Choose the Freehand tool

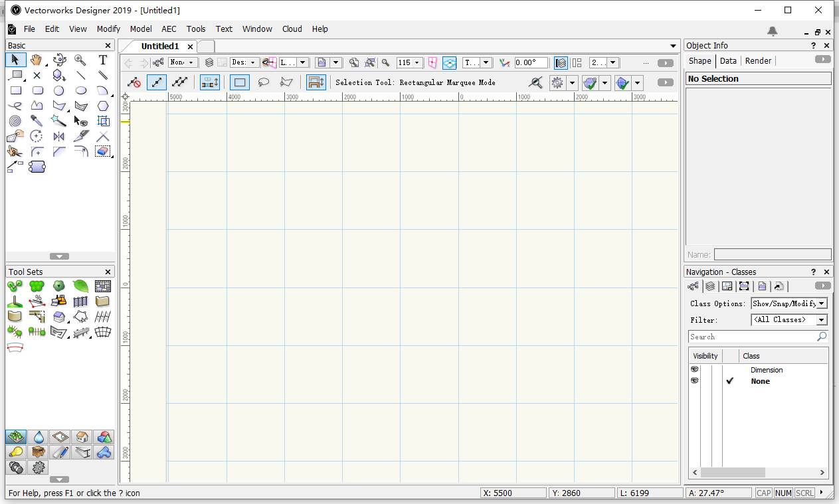[15, 106]
